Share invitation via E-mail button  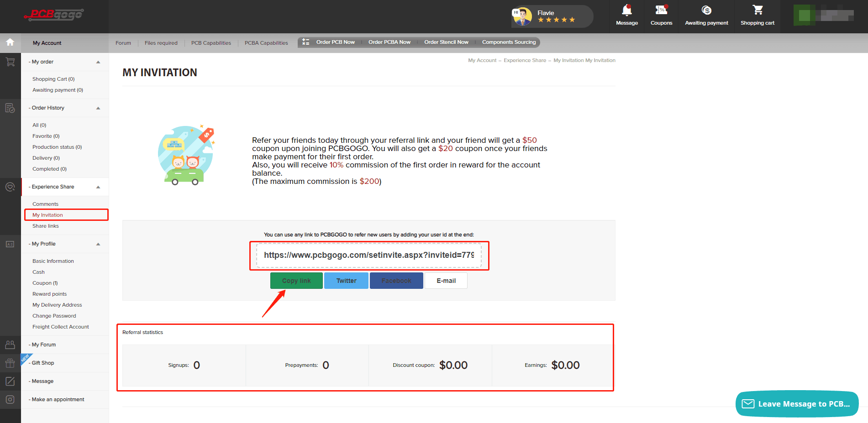pyautogui.click(x=446, y=281)
